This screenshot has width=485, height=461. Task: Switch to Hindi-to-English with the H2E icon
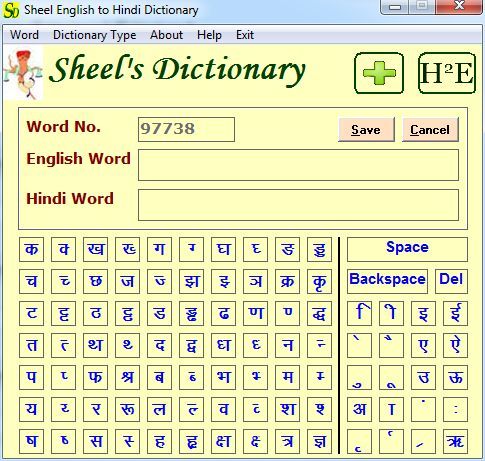point(447,73)
